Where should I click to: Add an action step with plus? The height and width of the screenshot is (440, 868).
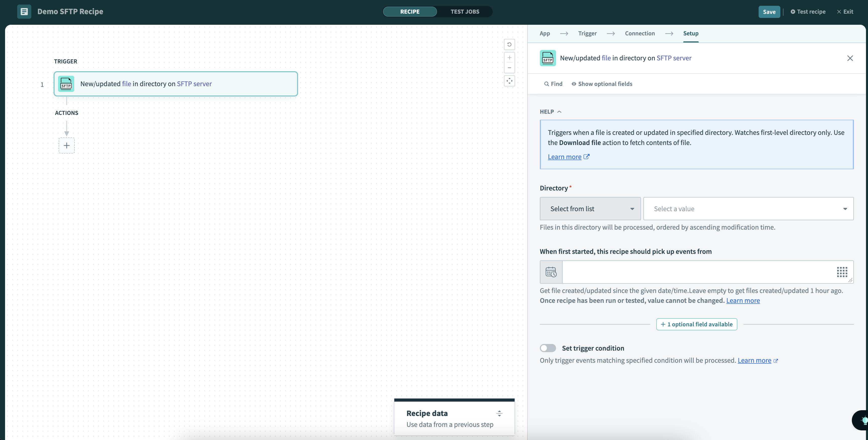tap(67, 145)
